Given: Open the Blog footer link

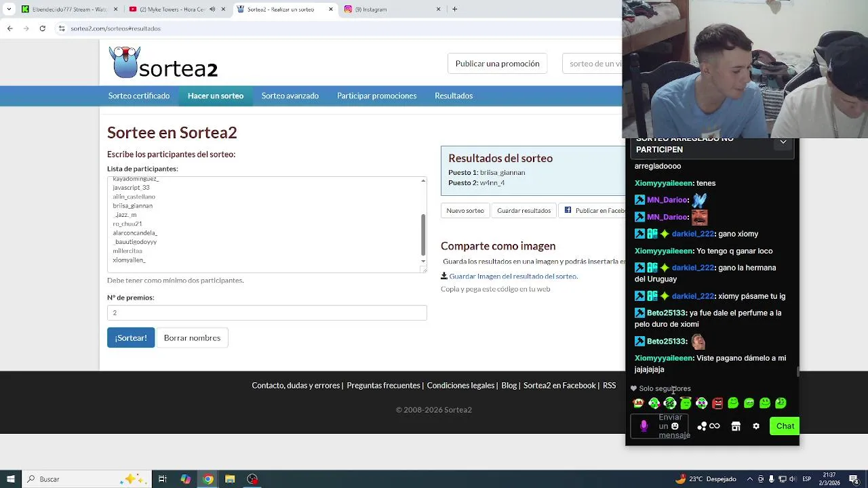Looking at the screenshot, I should coord(509,385).
